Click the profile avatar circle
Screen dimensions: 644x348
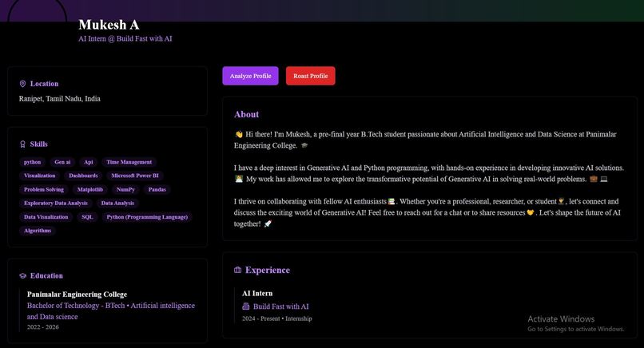pos(37,11)
